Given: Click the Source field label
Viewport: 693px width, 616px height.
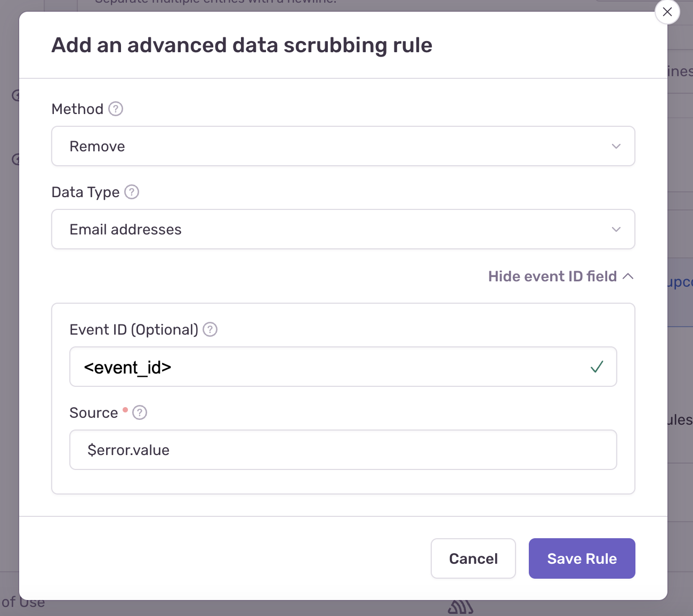Looking at the screenshot, I should click(94, 412).
